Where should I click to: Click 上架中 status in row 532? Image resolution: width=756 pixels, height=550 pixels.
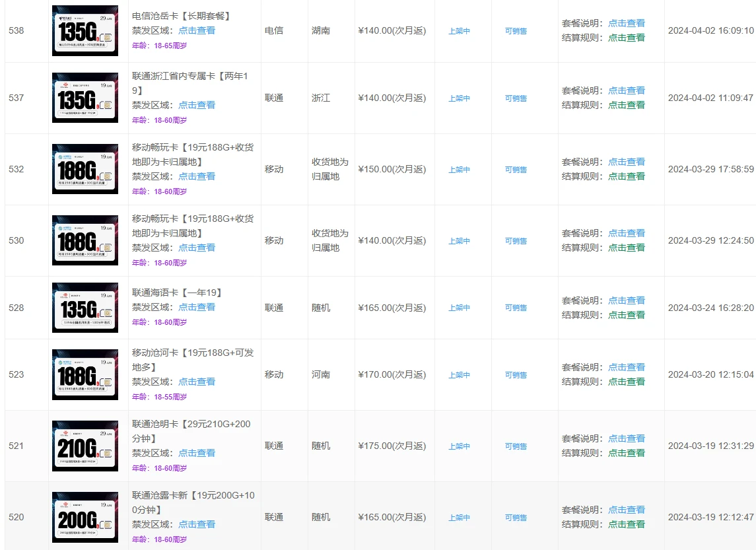[x=459, y=170]
